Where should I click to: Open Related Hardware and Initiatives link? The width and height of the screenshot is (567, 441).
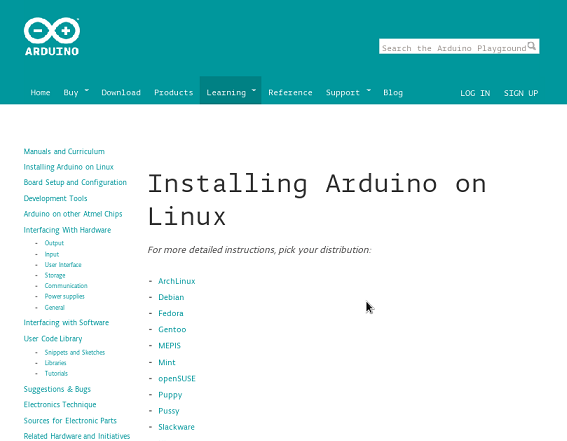pos(77,436)
